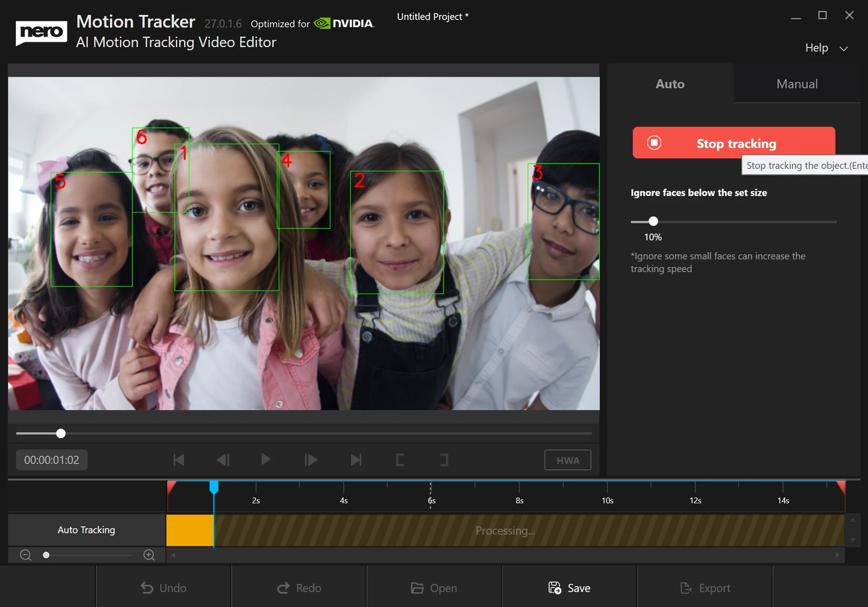
Task: Toggle HWA hardware acceleration
Action: pos(567,460)
